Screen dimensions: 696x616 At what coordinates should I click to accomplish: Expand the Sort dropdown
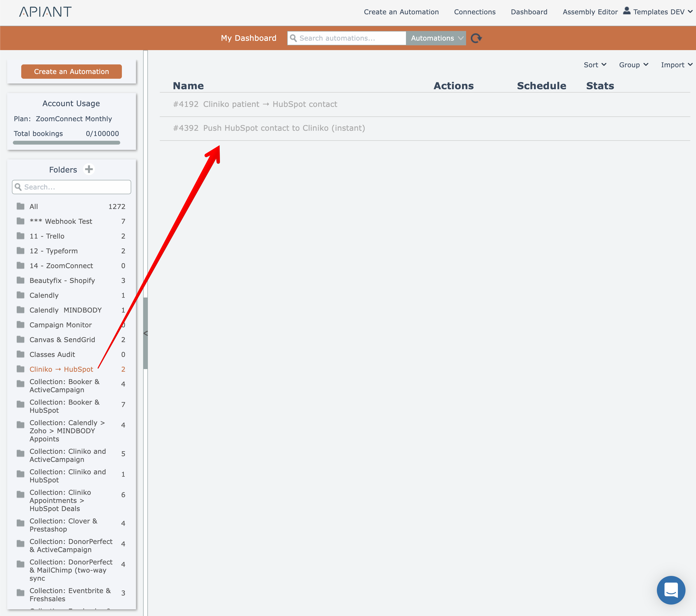pyautogui.click(x=595, y=65)
